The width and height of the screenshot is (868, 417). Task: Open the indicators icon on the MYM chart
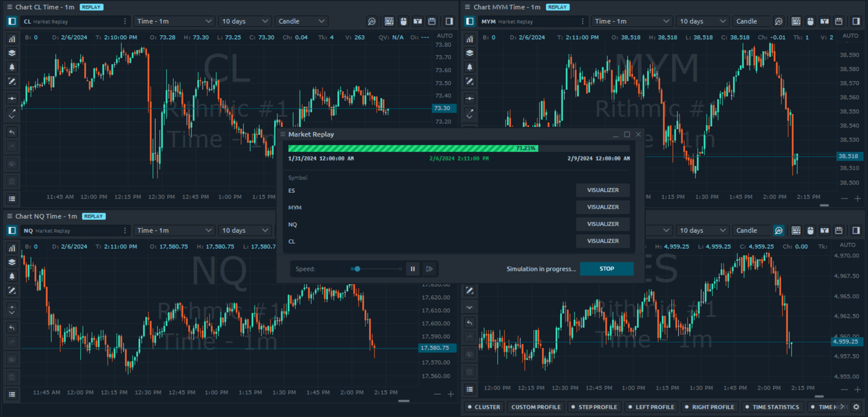click(469, 38)
